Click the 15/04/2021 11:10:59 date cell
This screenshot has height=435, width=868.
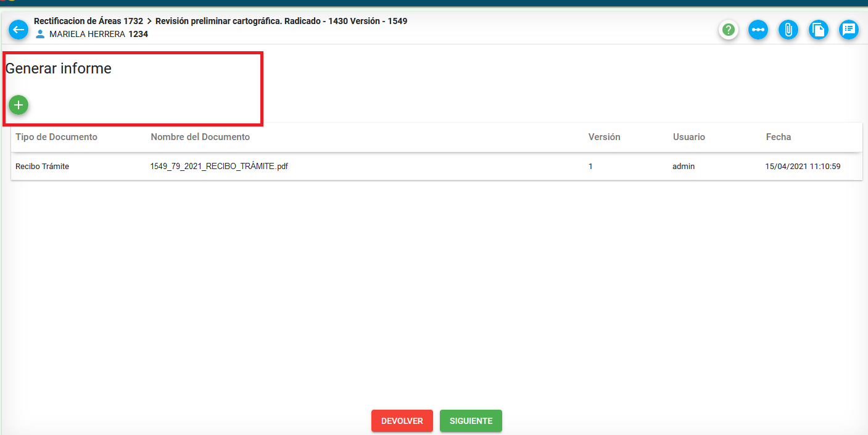(803, 167)
